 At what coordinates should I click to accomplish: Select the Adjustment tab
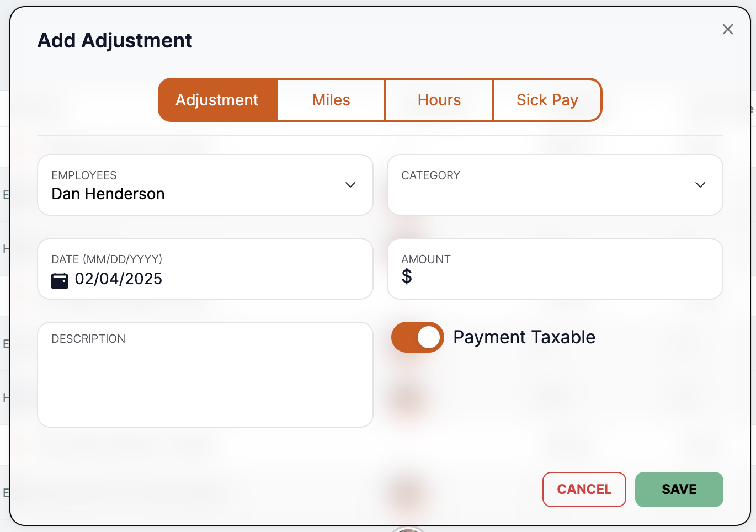217,100
